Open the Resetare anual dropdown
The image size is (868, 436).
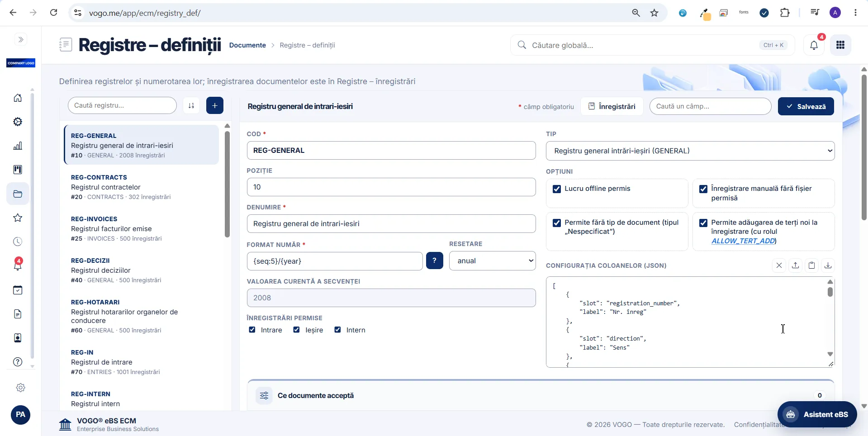coord(492,261)
